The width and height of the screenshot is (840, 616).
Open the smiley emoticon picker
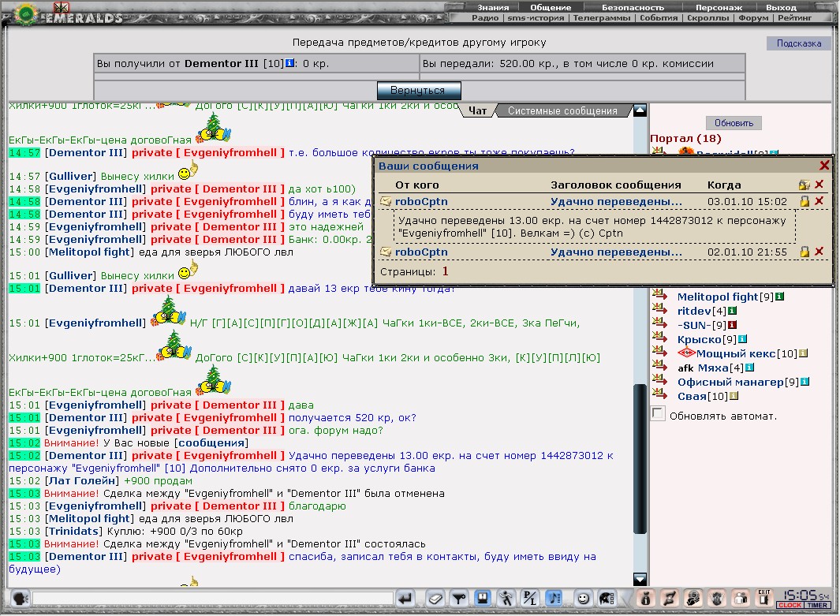click(x=583, y=599)
